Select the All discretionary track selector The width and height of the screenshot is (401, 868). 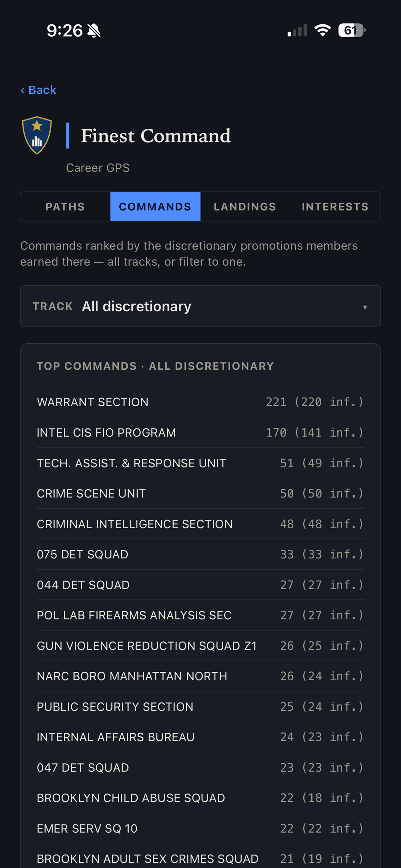coord(200,306)
